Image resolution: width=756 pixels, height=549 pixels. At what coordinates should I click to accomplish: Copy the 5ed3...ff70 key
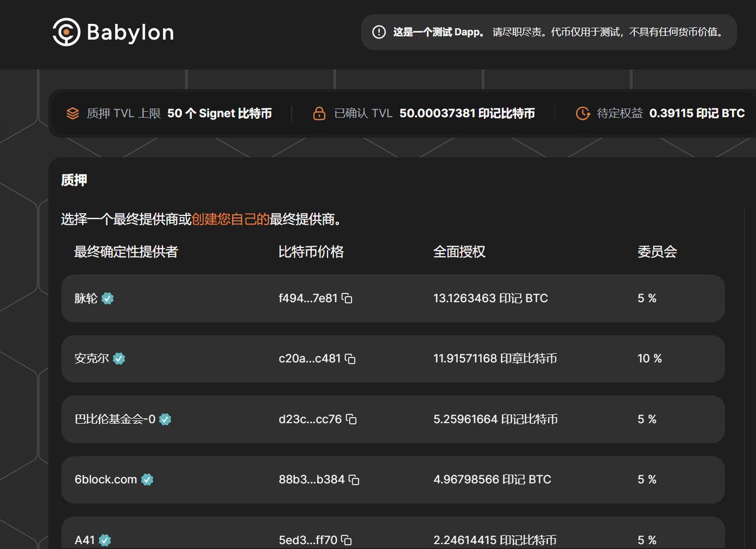346,540
